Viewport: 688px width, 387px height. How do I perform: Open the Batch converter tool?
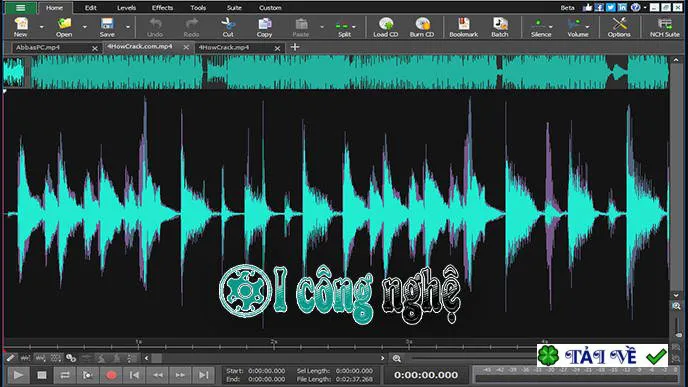[500, 27]
